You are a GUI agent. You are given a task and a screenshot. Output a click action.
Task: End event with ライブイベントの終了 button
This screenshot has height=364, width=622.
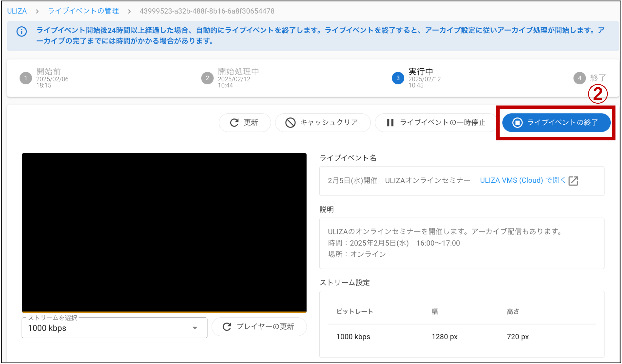tap(556, 123)
